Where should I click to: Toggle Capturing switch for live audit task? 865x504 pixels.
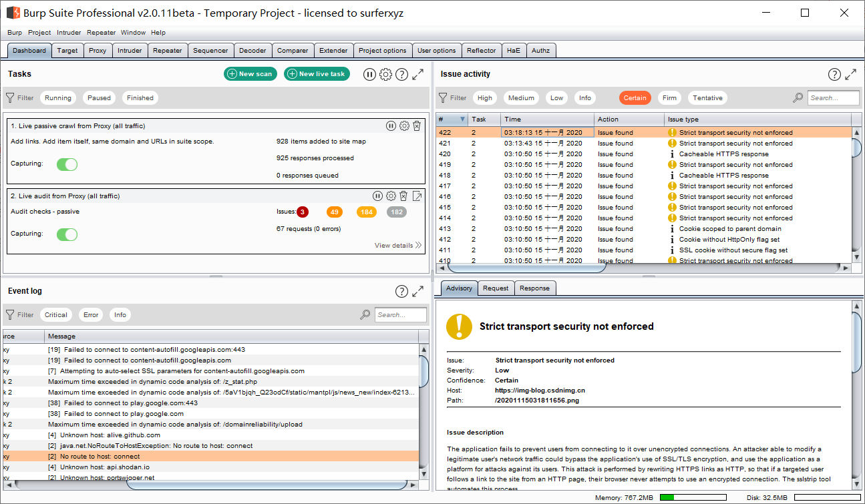pos(67,234)
